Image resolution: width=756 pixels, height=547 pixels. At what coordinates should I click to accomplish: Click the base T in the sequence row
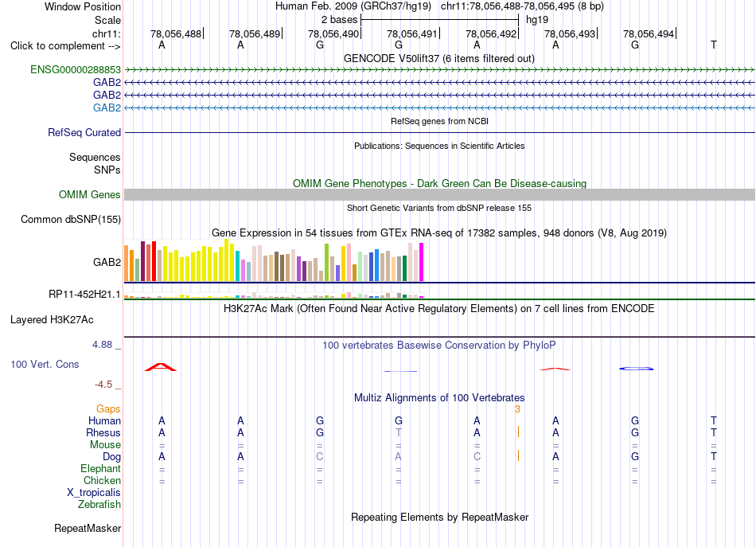tap(714, 45)
